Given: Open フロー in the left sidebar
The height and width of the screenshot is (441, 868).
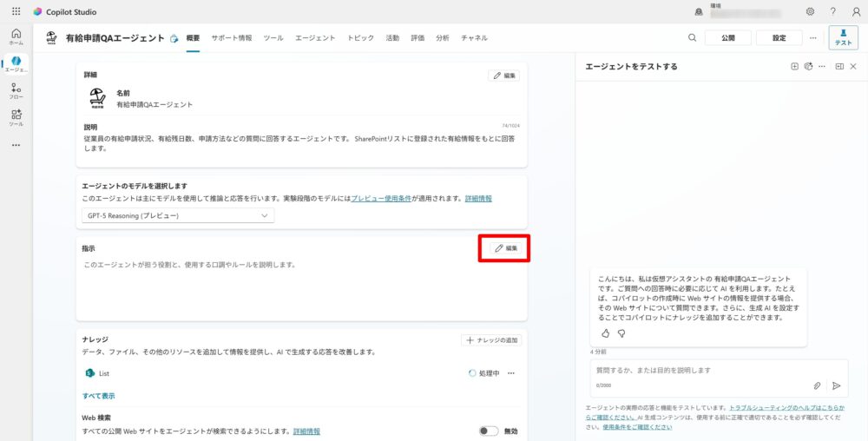Looking at the screenshot, I should pos(16,91).
